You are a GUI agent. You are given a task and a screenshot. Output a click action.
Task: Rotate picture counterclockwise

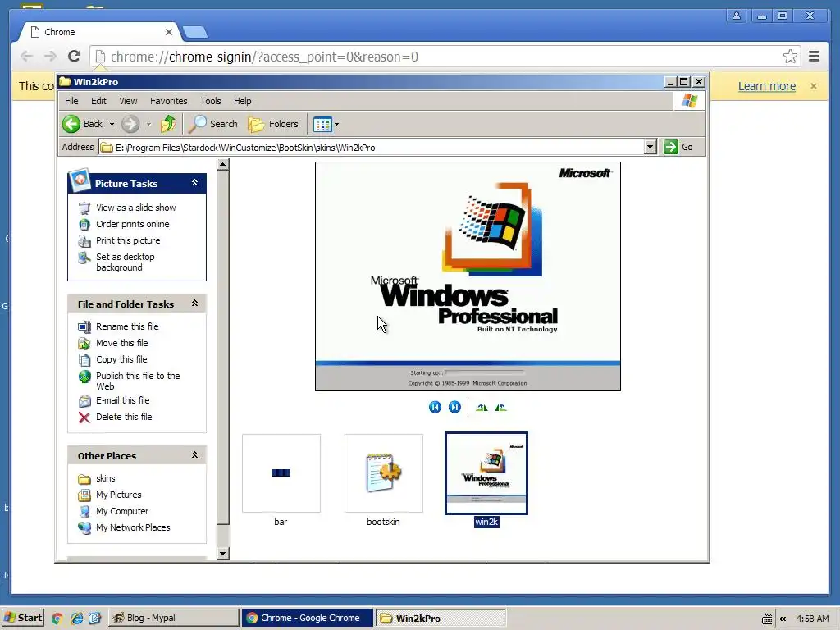click(x=500, y=408)
